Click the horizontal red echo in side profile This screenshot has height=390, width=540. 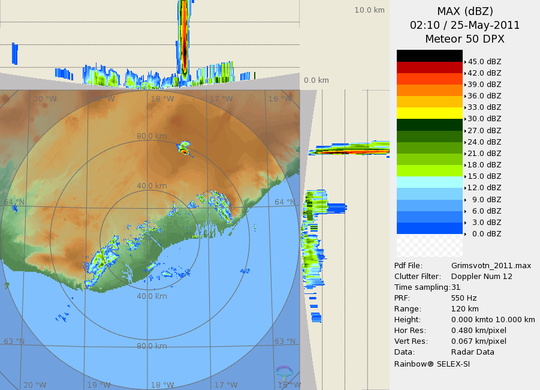[x=350, y=151]
